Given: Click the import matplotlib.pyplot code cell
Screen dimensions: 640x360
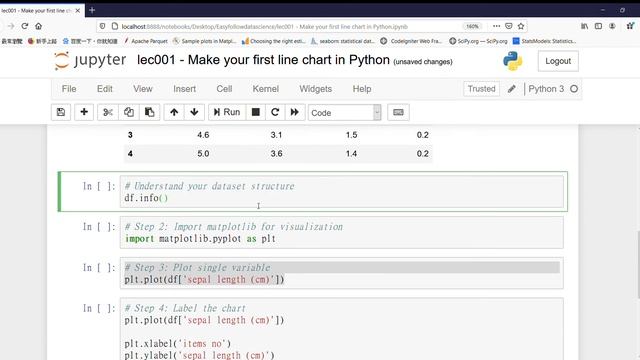Looking at the screenshot, I should (342, 233).
